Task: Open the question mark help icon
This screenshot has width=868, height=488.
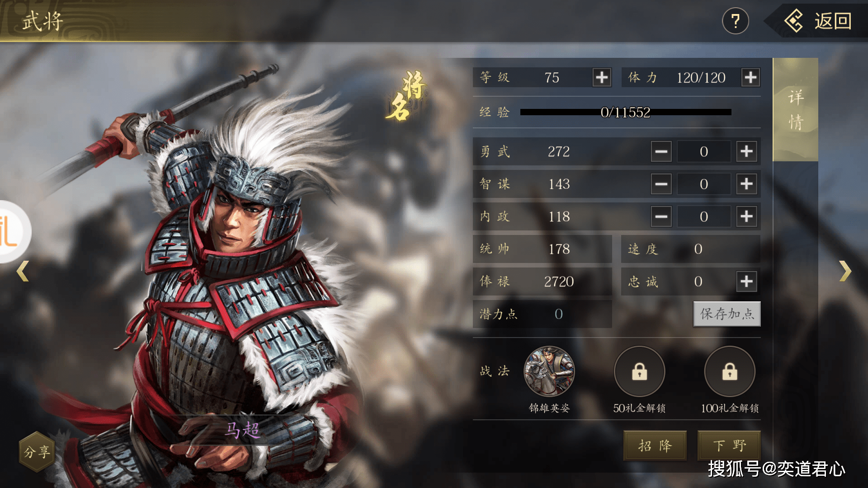Action: tap(736, 21)
